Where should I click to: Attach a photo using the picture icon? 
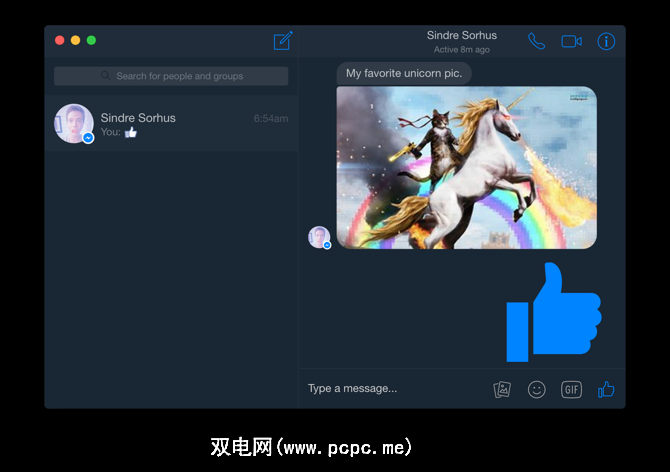[x=502, y=389]
